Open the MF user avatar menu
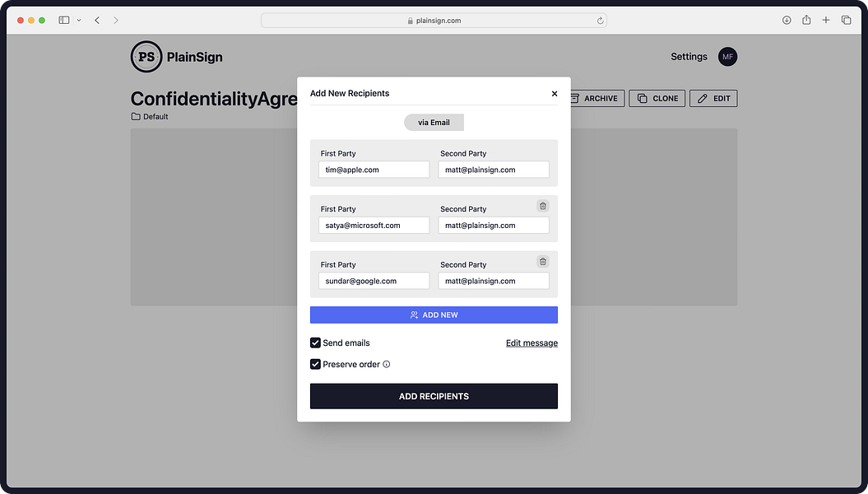Viewport: 868px width, 494px height. click(x=727, y=57)
